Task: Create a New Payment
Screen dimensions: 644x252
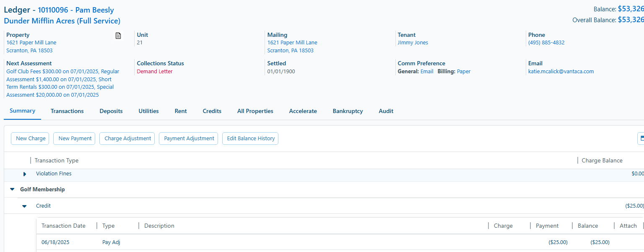Action: (74, 138)
